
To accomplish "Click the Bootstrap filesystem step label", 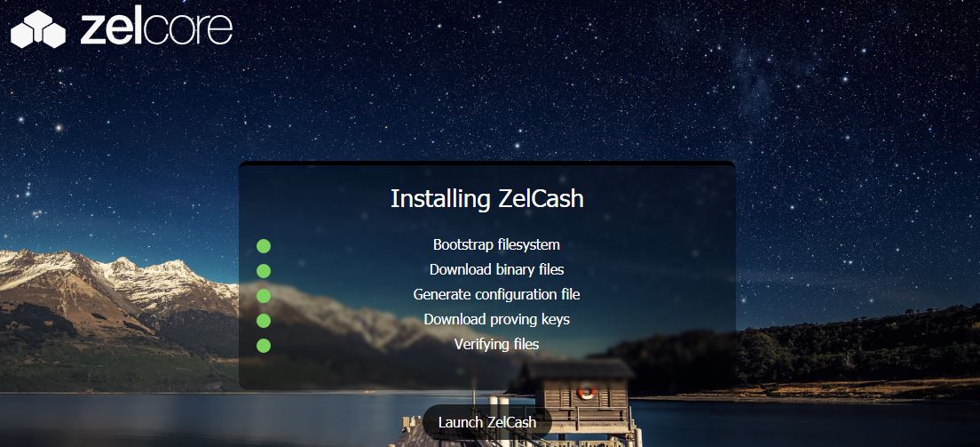I will [496, 244].
